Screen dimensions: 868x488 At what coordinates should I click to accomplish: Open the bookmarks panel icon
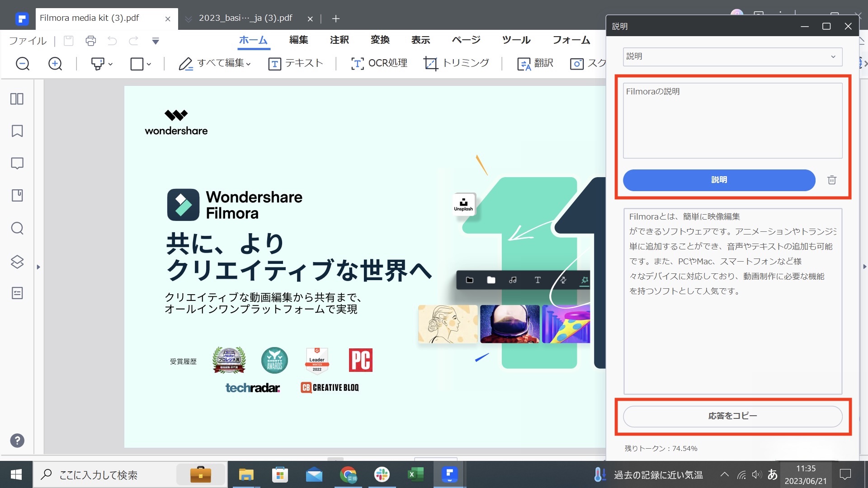[17, 131]
